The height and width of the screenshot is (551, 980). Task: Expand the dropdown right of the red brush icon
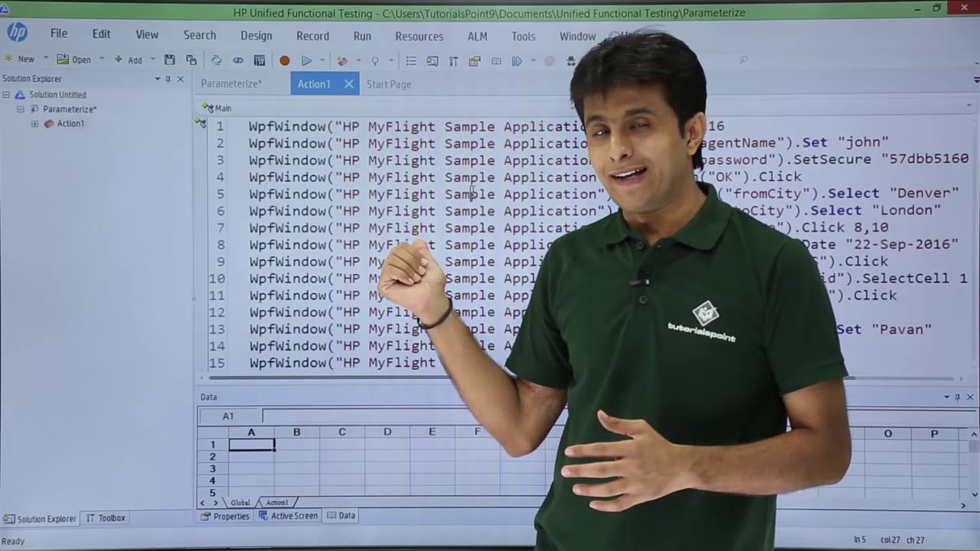click(358, 60)
